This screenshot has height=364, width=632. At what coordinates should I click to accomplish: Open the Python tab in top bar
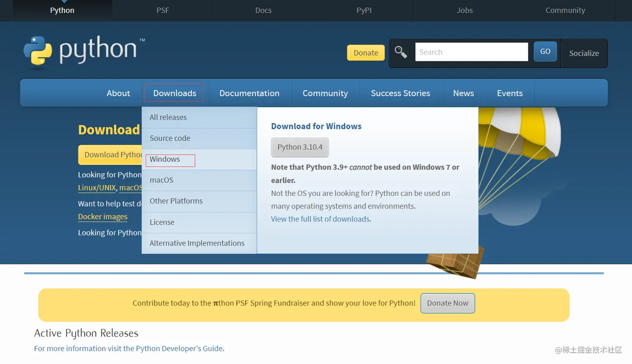pos(62,10)
